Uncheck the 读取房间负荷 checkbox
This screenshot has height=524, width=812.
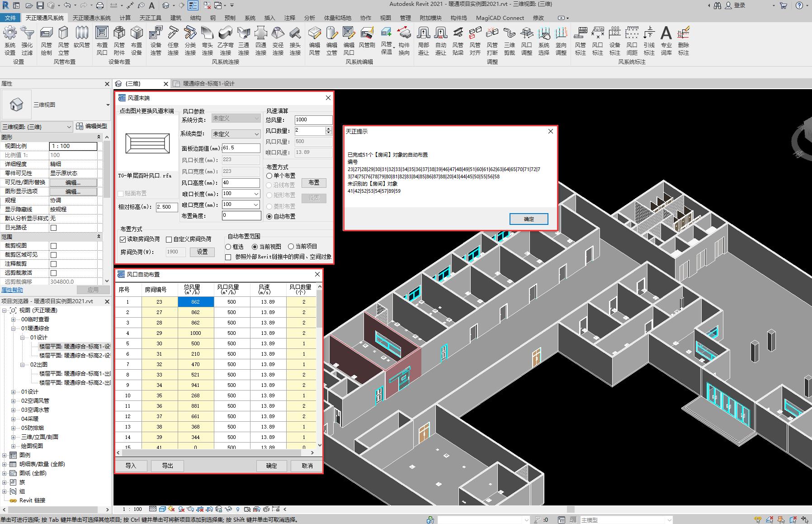pyautogui.click(x=123, y=239)
